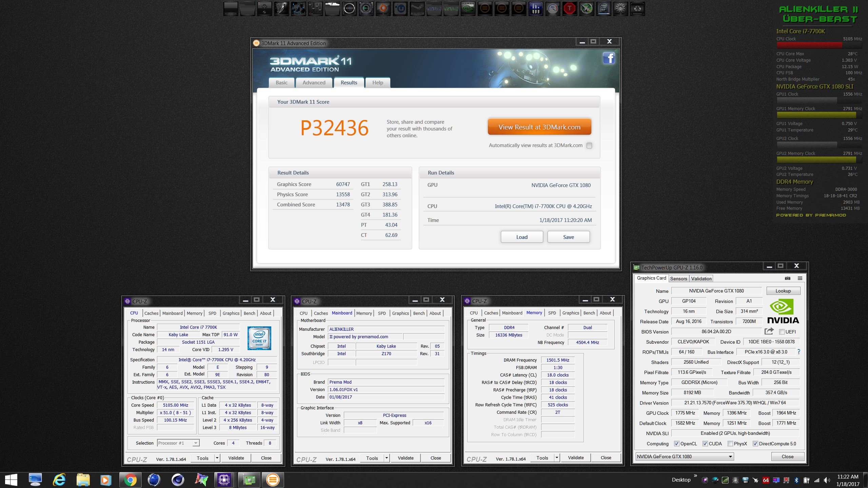The image size is (868, 488).
Task: Open the Processor #1 selection dropdown
Action: 195,443
